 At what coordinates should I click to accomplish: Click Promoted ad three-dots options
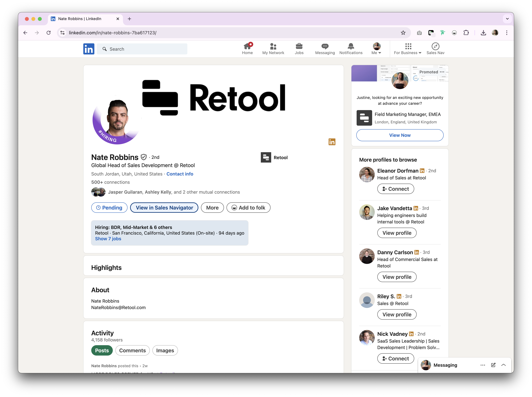(442, 72)
